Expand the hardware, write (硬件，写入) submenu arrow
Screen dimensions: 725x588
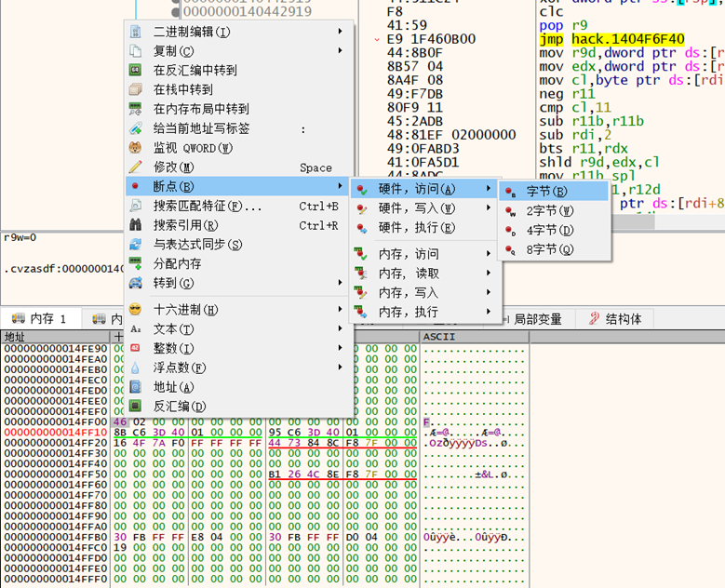click(489, 208)
